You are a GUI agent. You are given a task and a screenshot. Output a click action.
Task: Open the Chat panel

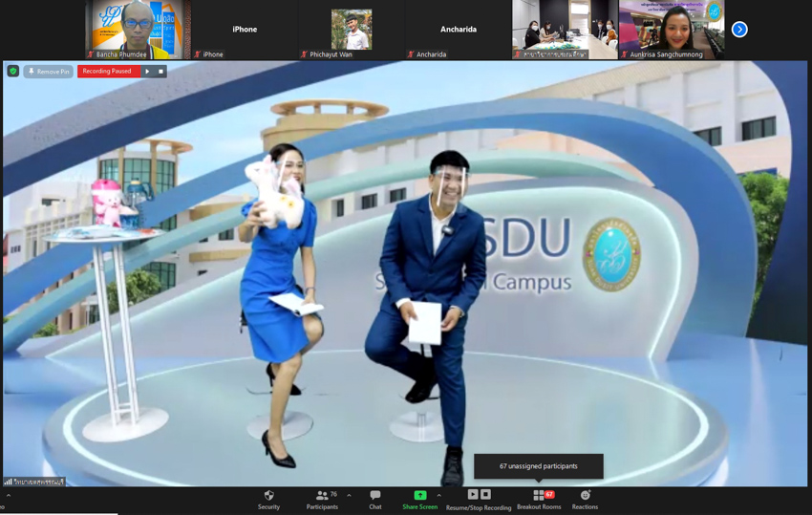[x=374, y=500]
